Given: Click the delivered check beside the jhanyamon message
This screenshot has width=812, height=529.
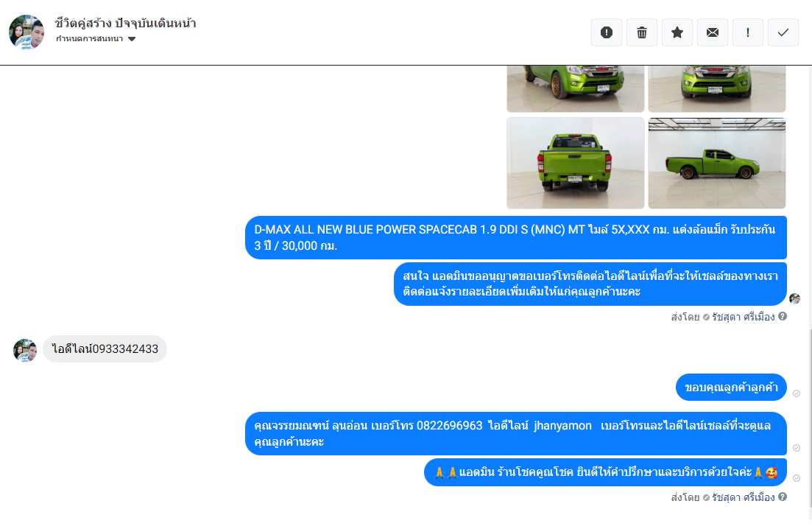Looking at the screenshot, I should (x=797, y=448).
